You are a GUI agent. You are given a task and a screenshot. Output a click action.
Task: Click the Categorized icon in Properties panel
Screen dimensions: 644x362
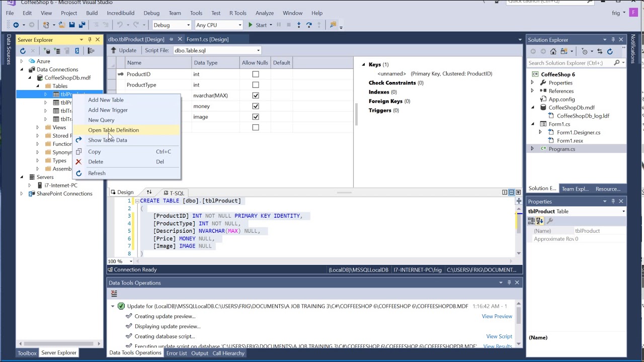coord(531,221)
